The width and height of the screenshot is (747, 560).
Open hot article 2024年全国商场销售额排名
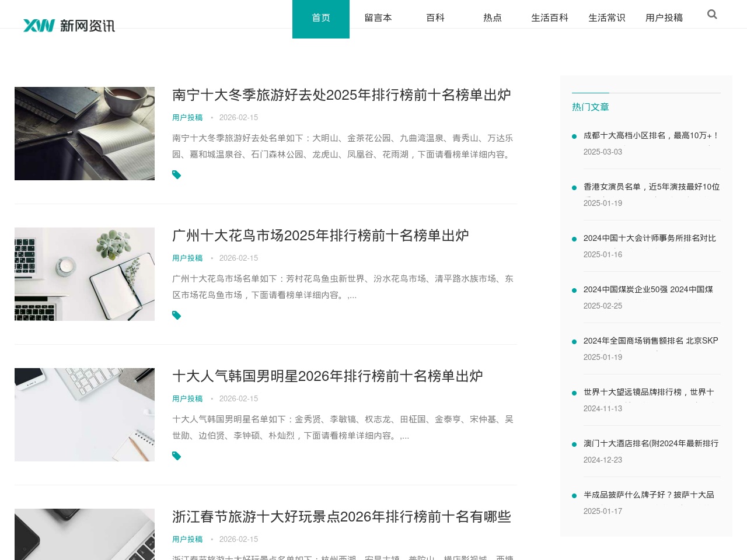point(651,341)
